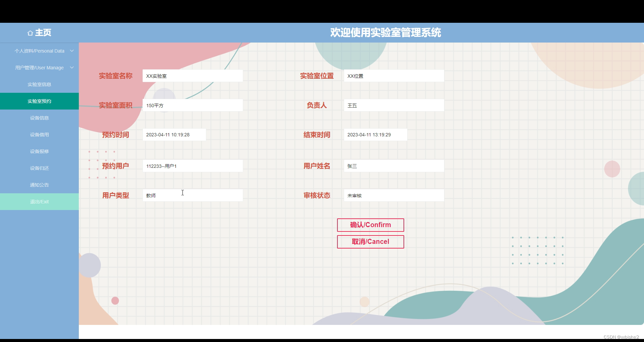Viewport: 644px width, 342px height.
Task: Click the 实验室名称 label
Action: click(116, 76)
